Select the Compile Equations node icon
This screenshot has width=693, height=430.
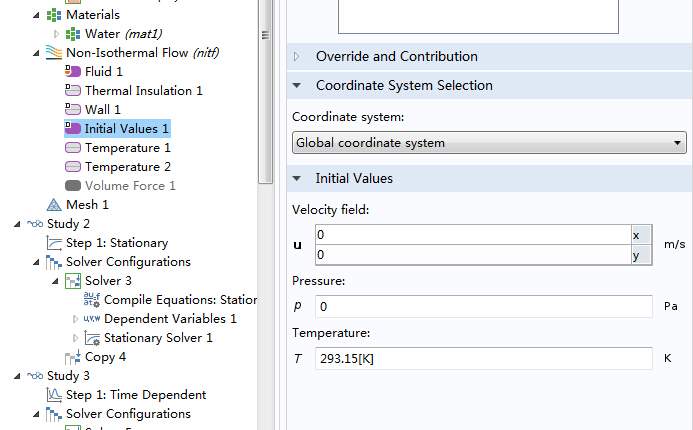(x=92, y=300)
